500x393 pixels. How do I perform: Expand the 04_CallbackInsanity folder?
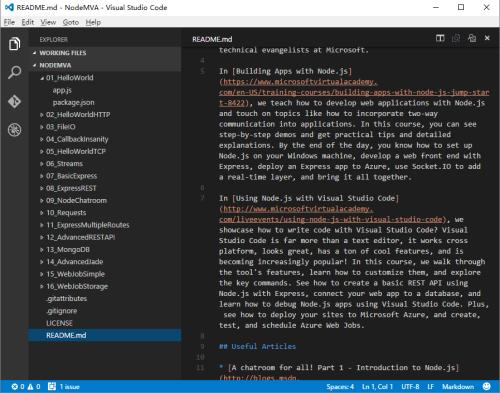pos(105,139)
